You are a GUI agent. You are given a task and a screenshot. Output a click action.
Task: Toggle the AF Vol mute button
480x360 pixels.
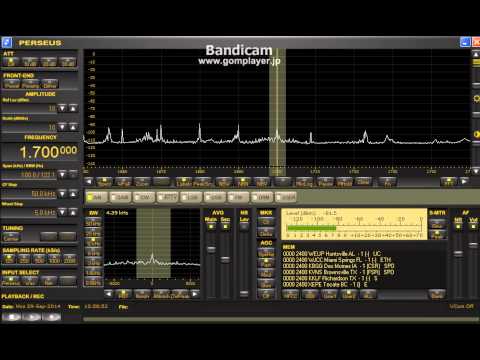point(473,227)
